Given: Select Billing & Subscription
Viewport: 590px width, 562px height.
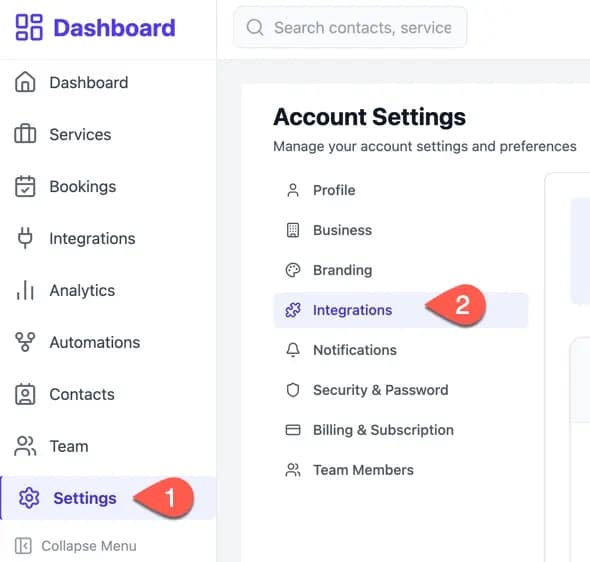Looking at the screenshot, I should pyautogui.click(x=401, y=430).
